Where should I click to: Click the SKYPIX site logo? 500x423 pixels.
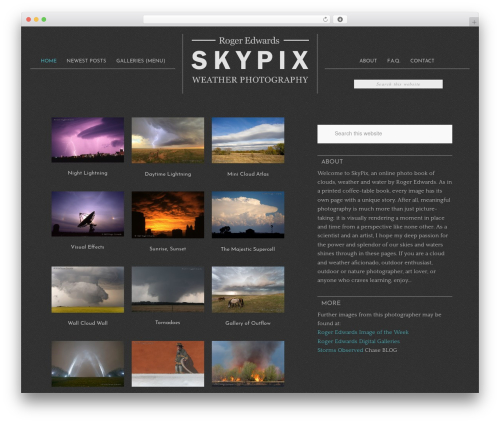250,60
